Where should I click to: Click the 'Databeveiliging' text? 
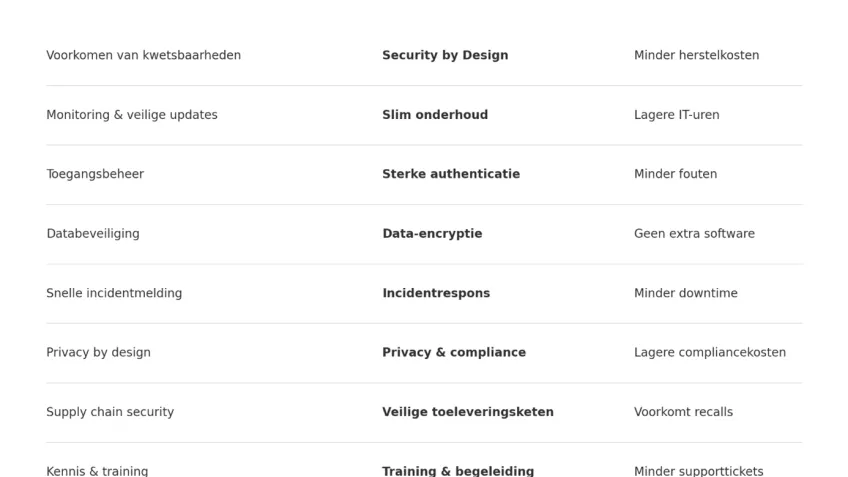click(93, 234)
